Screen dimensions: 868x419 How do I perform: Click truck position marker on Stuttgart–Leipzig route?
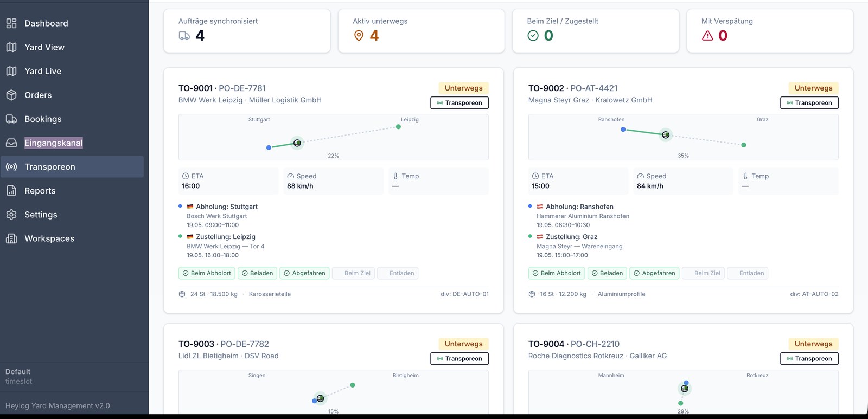click(297, 143)
